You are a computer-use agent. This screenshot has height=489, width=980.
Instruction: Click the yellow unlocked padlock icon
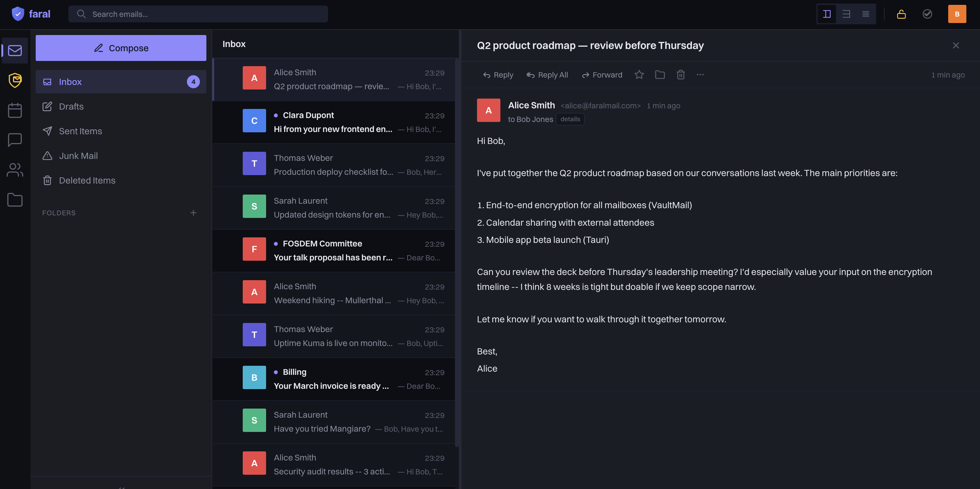click(901, 14)
